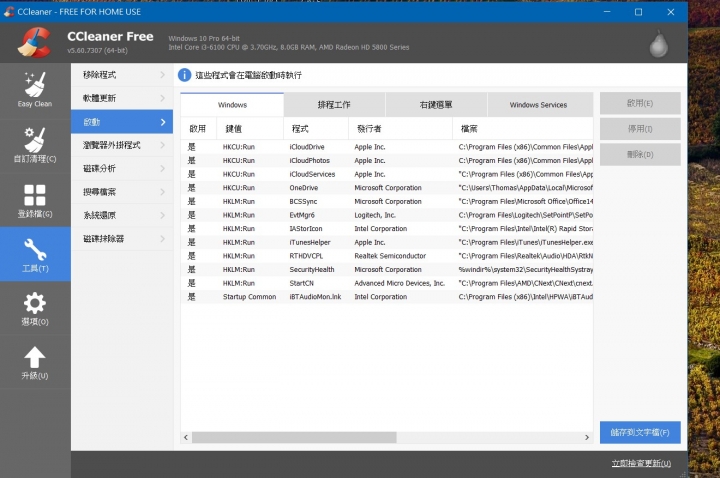Open 系統還原 system restore item
This screenshot has width=720, height=478.
tap(122, 215)
